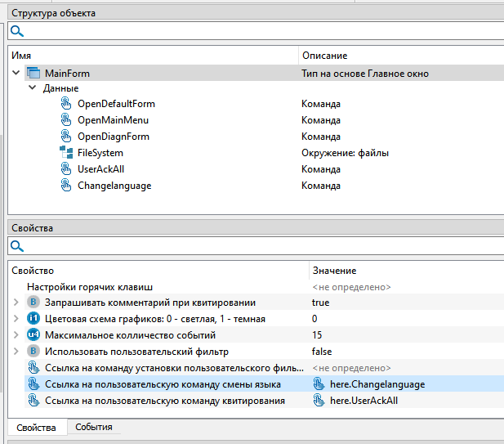Open the Свойства tab
Viewport: 504px width, 444px height.
[36, 428]
